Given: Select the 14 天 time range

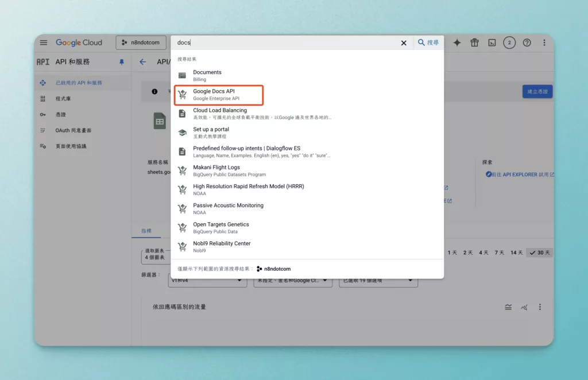Looking at the screenshot, I should [516, 253].
